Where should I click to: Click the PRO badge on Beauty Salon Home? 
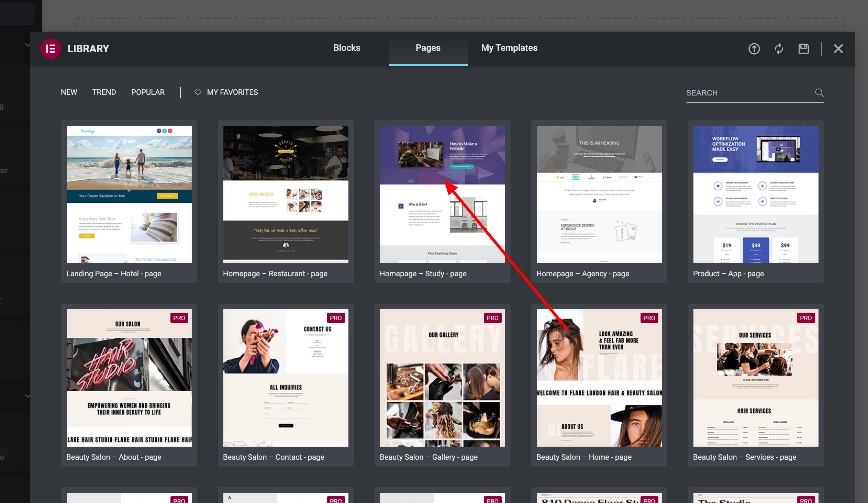coord(649,318)
